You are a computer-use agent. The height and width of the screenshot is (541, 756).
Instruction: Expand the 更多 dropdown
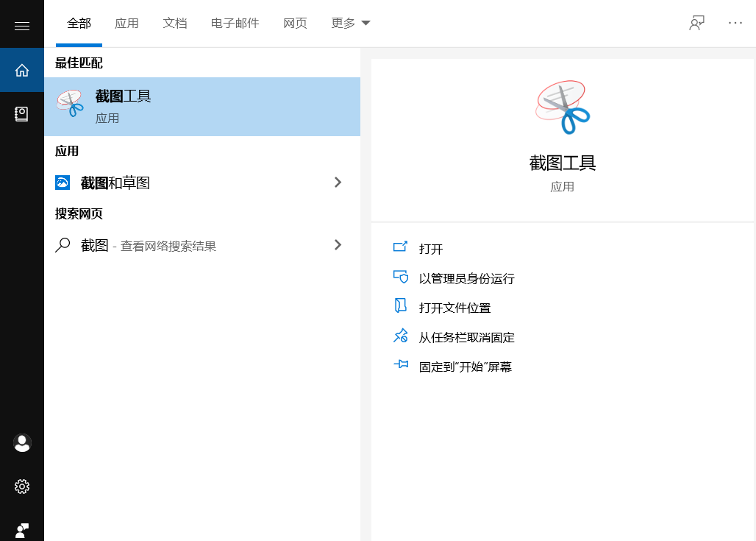pyautogui.click(x=351, y=23)
